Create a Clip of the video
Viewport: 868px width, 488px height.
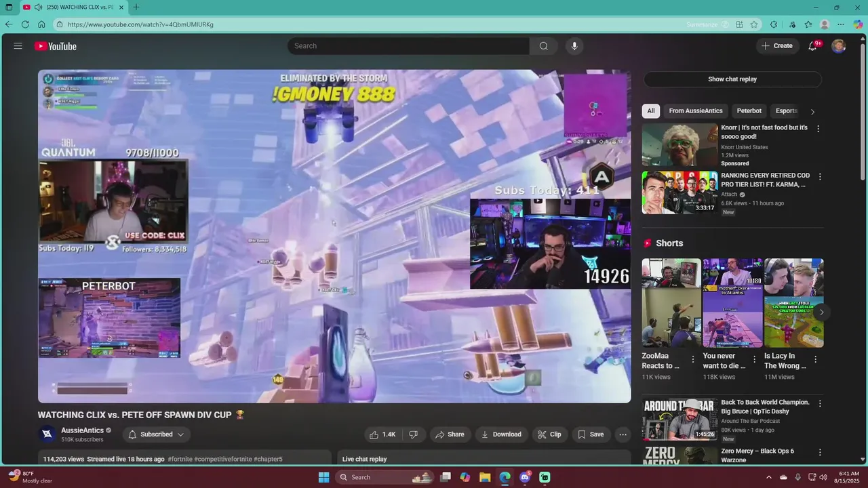549,434
